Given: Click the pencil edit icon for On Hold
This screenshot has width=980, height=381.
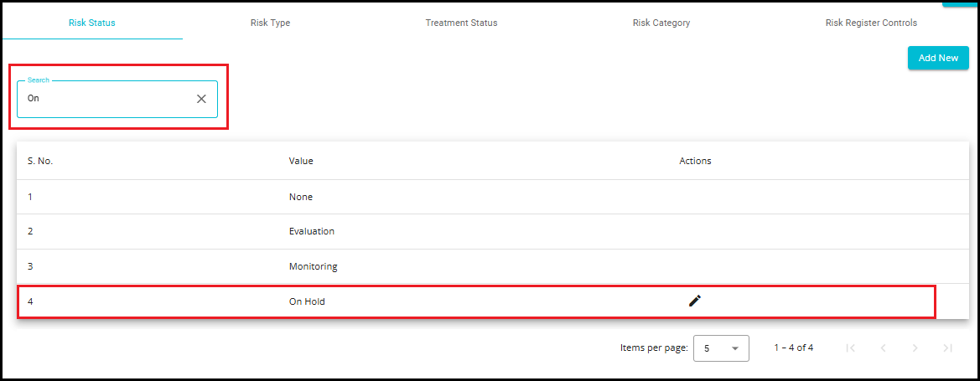Looking at the screenshot, I should pyautogui.click(x=694, y=301).
